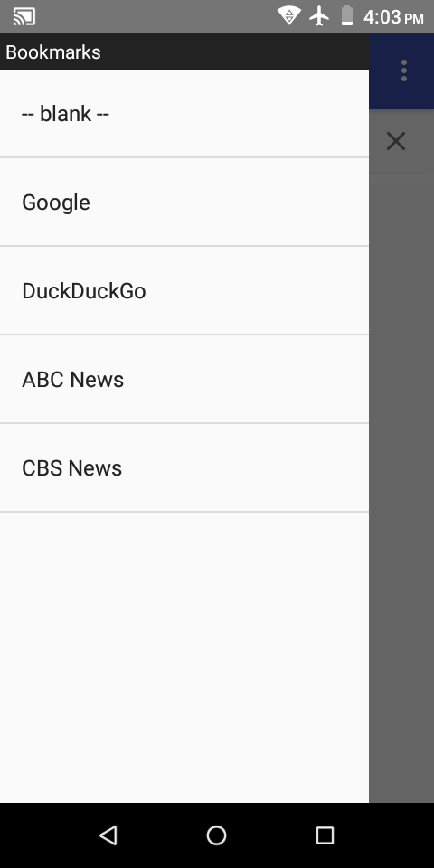
Task: Select the DuckDuckGo bookmark
Action: 184,290
